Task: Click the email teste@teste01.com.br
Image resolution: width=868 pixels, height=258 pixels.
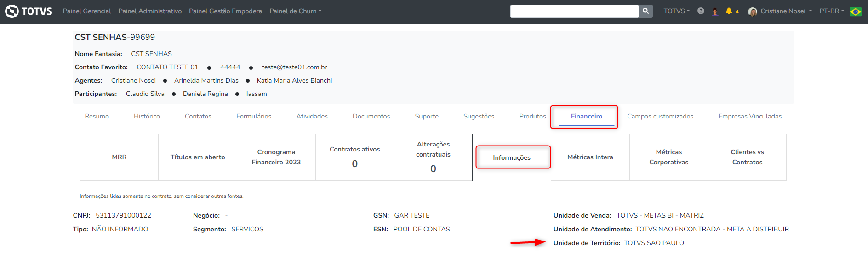Action: 294,67
